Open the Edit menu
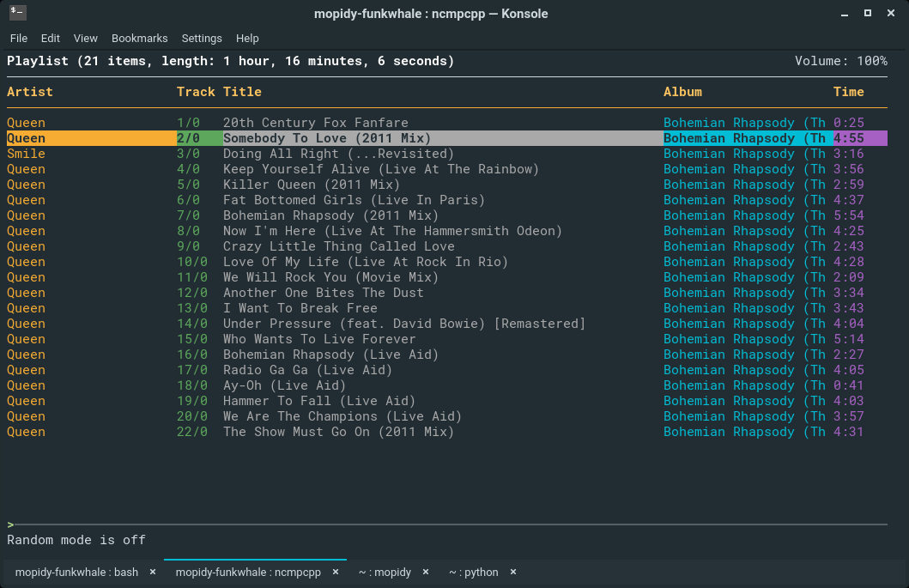This screenshot has height=588, width=909. coord(51,39)
